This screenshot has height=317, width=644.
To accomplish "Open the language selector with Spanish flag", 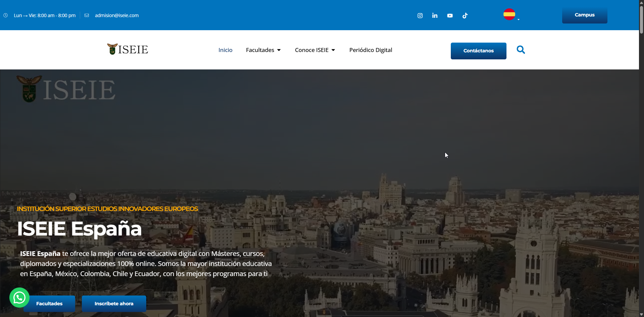I will (x=511, y=14).
